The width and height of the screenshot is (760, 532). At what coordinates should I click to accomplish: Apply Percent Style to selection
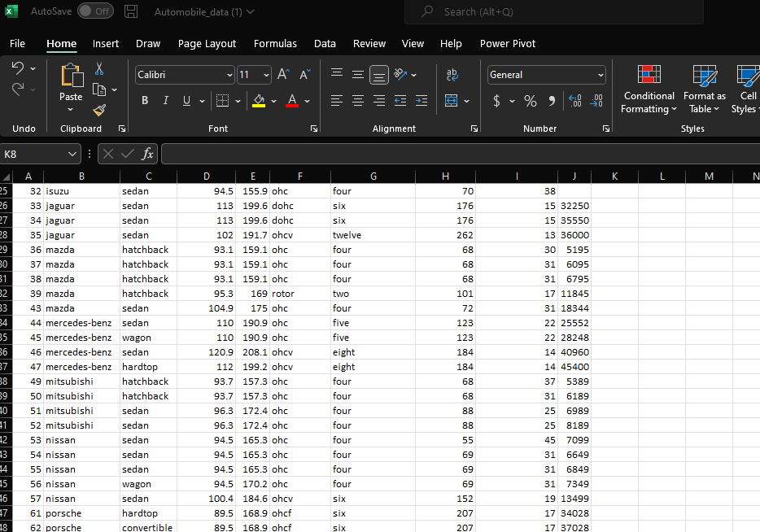tap(529, 101)
